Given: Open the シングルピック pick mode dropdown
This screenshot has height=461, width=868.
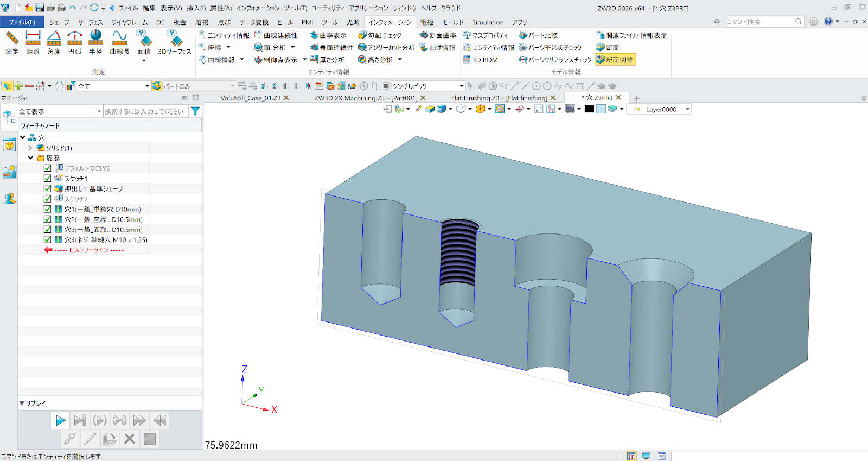Looking at the screenshot, I should (462, 86).
